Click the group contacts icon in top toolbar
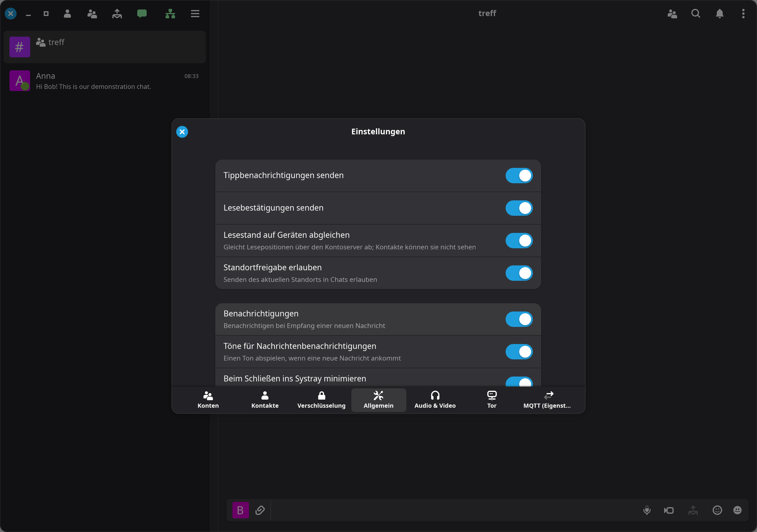This screenshot has height=532, width=757. (92, 14)
